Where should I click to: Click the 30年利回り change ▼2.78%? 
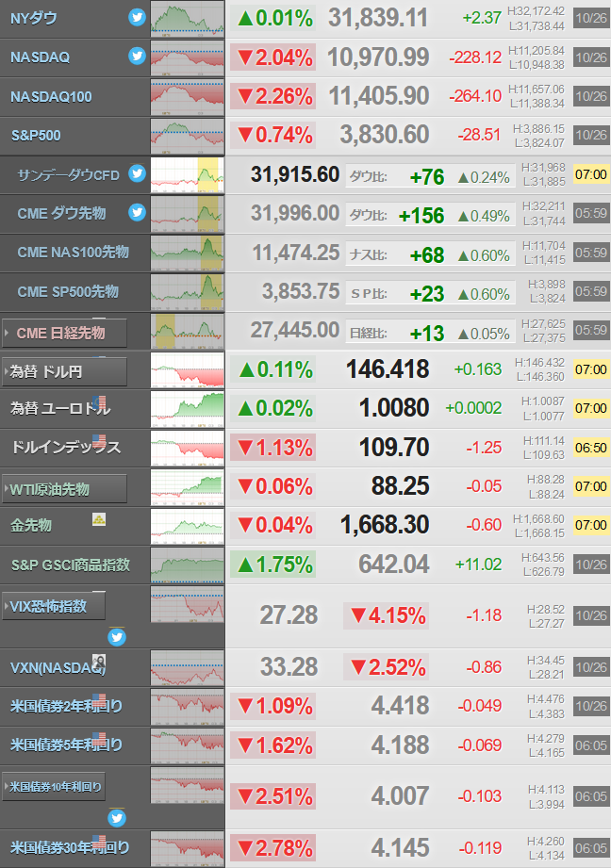tap(273, 848)
